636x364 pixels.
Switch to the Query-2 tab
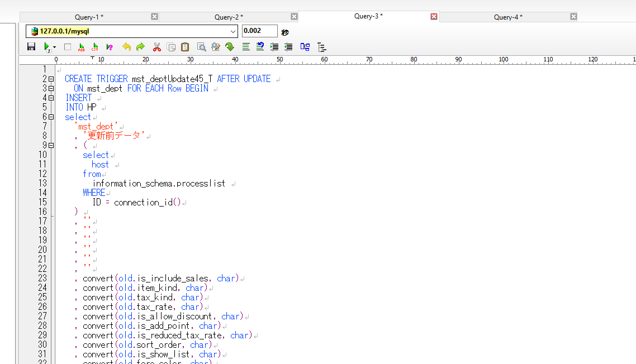(229, 17)
